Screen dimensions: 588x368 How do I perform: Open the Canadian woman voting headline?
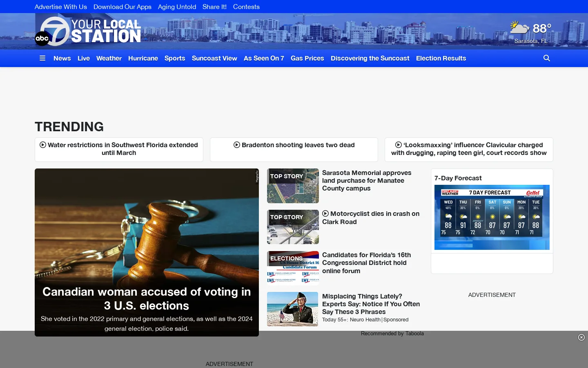(147, 298)
